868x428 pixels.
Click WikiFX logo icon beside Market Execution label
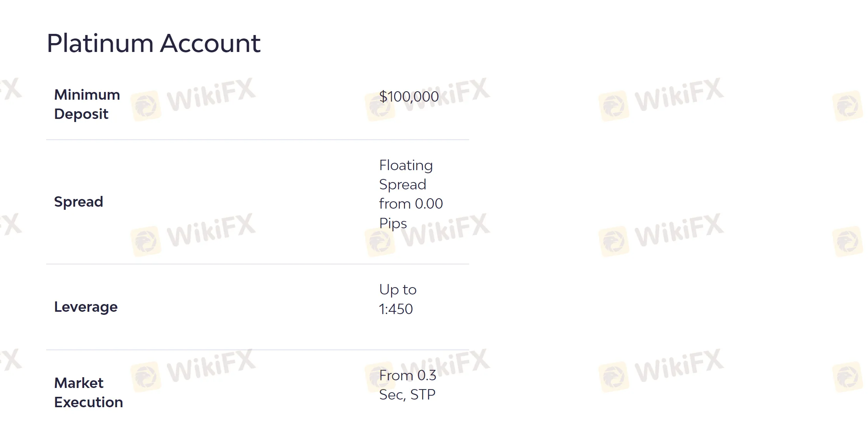point(146,376)
